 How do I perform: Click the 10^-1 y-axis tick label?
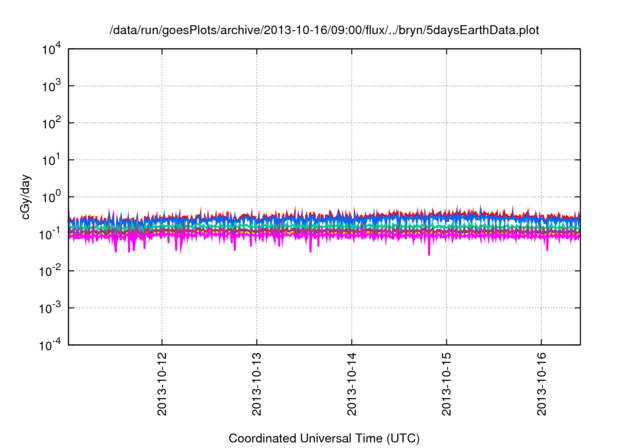(50, 235)
